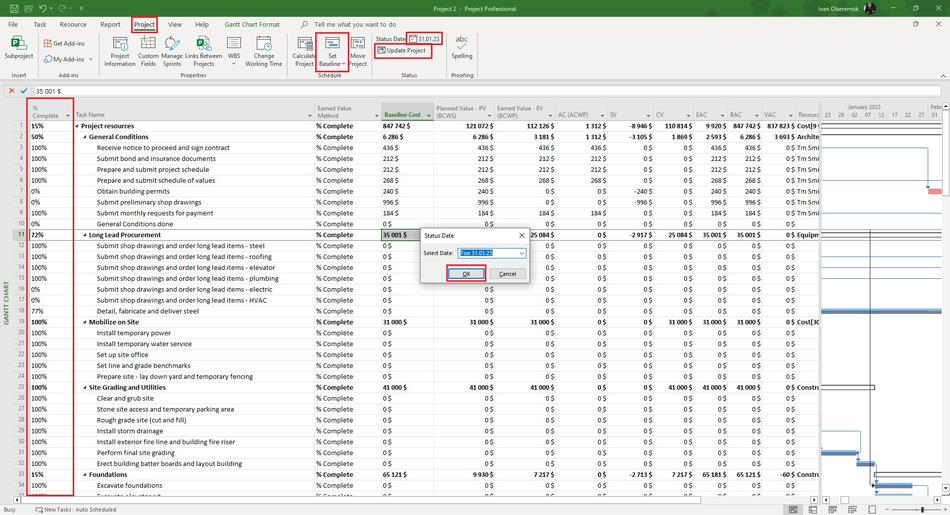Click OK in the Status Date dialog

466,274
